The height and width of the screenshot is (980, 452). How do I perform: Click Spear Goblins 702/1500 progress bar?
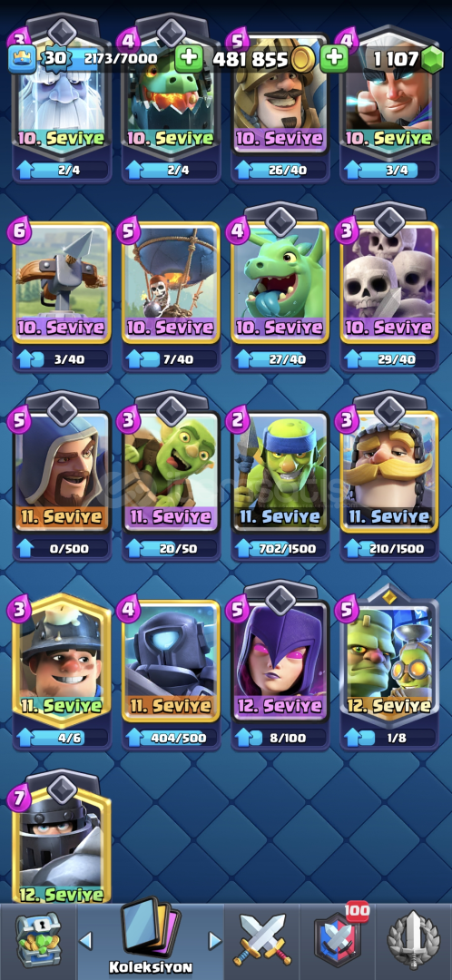[x=280, y=549]
